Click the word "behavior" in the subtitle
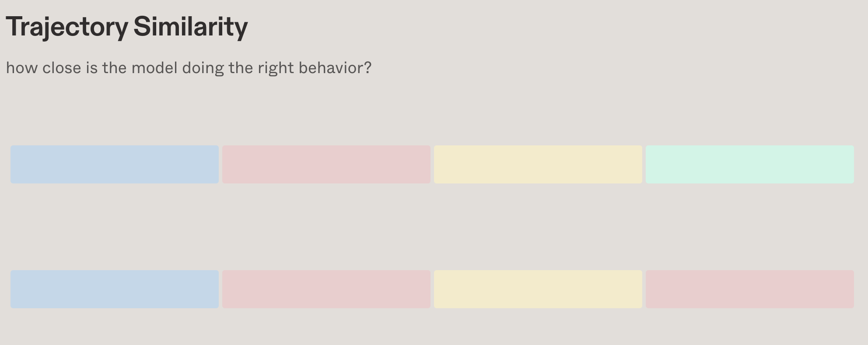868x345 pixels. [x=330, y=68]
